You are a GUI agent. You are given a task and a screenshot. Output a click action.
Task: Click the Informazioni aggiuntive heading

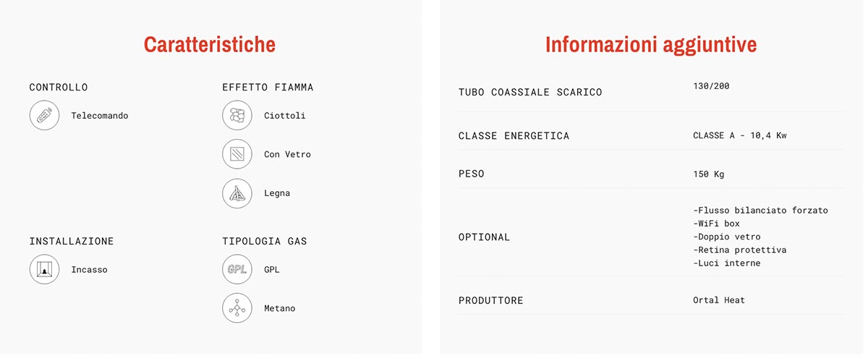[651, 45]
